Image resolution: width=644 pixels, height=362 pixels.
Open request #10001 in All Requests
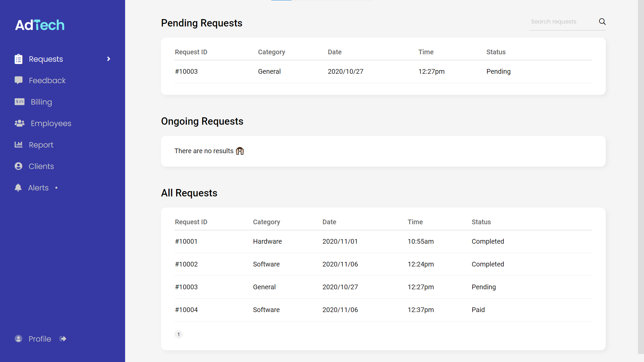click(383, 241)
